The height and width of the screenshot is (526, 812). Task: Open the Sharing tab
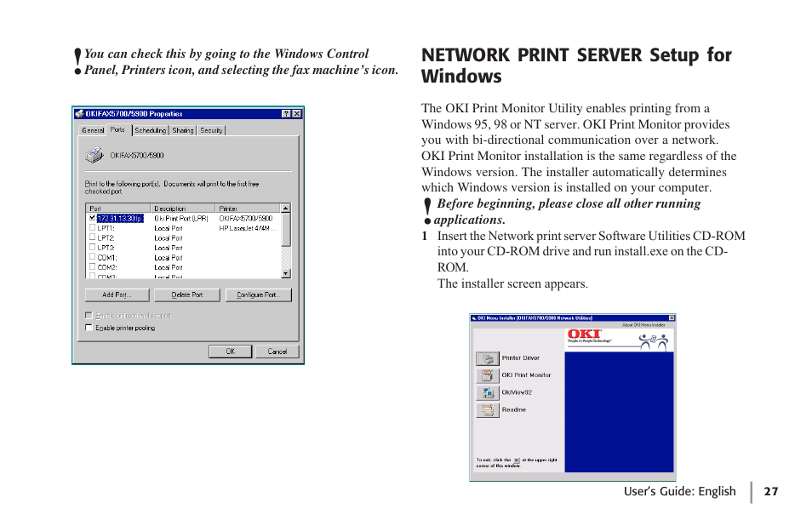pos(183,130)
